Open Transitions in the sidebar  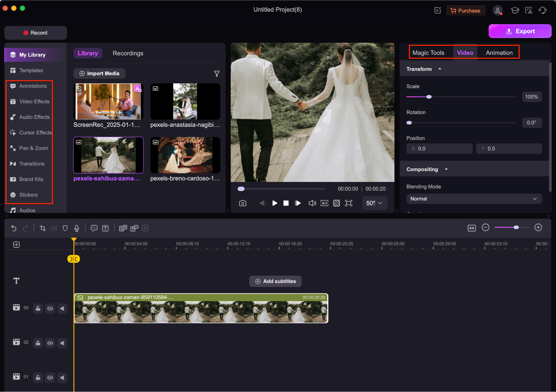tap(32, 164)
